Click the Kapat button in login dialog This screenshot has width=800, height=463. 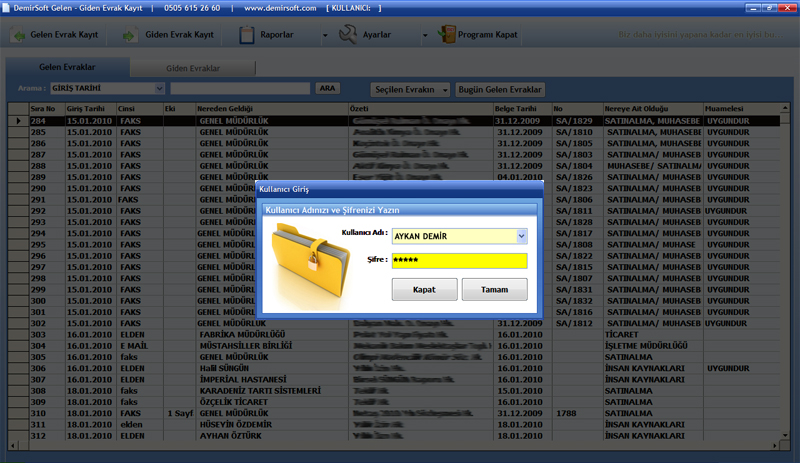[424, 289]
